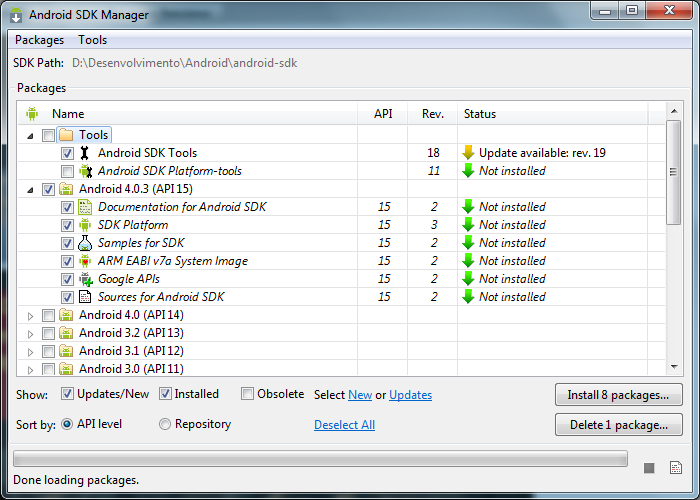Click the stop square icon near progress bar
The height and width of the screenshot is (500, 700).
pyautogui.click(x=649, y=468)
